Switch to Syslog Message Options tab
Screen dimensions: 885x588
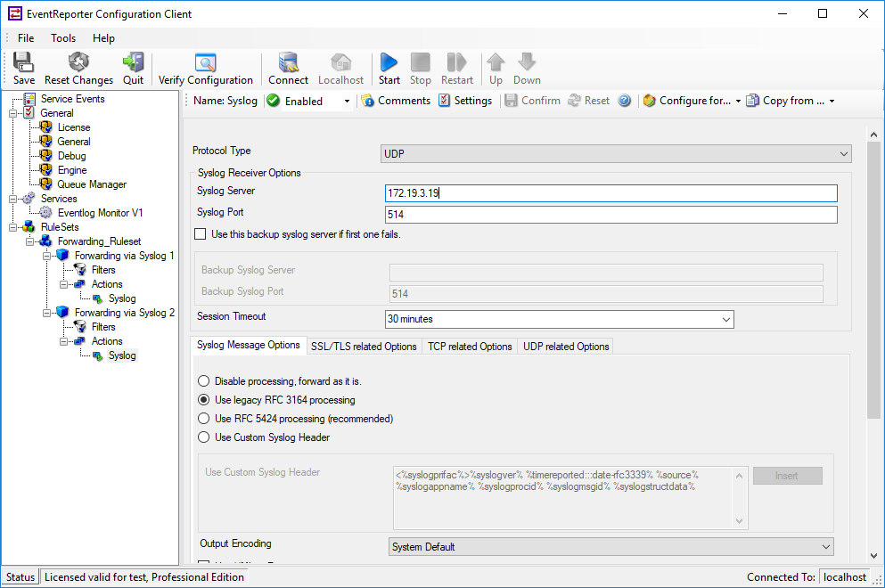coord(249,345)
